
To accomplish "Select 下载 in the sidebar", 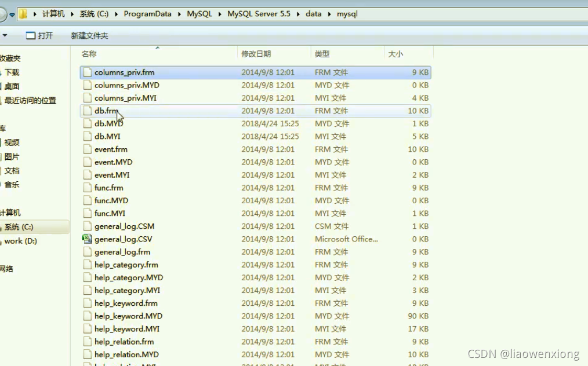I will click(x=12, y=72).
